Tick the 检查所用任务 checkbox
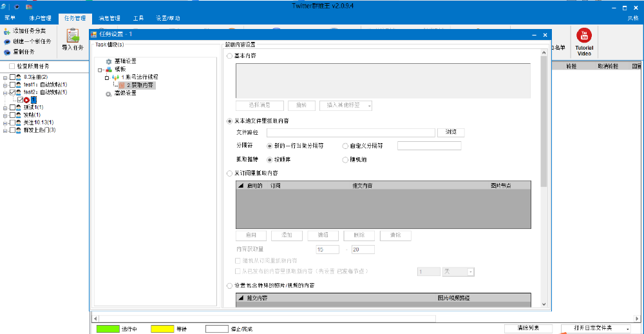Viewport: 644px width, 334px height. click(12, 66)
